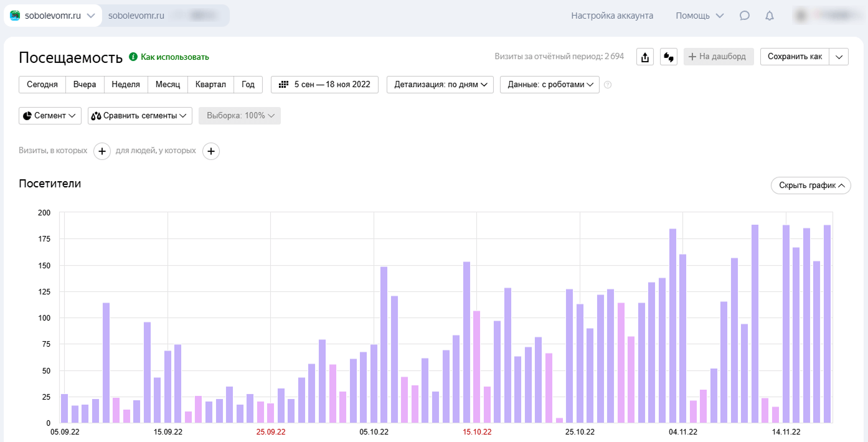Open the Сегмент dropdown

click(50, 116)
